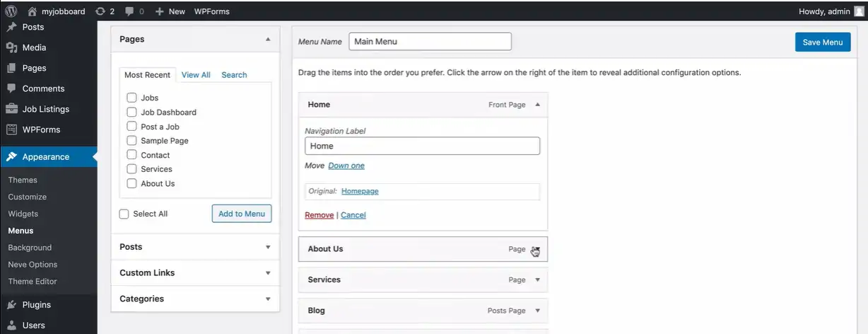Image resolution: width=868 pixels, height=334 pixels.
Task: Expand the Blog menu item arrow
Action: pyautogui.click(x=537, y=311)
